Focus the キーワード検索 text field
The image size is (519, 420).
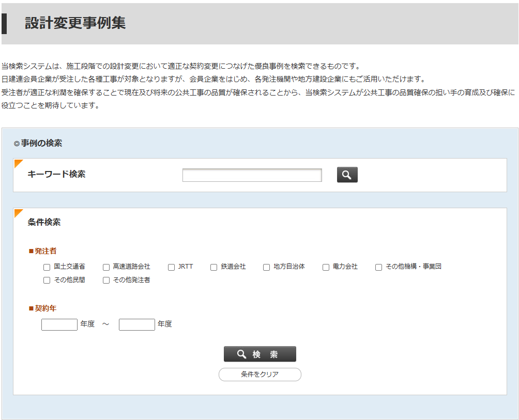(252, 175)
